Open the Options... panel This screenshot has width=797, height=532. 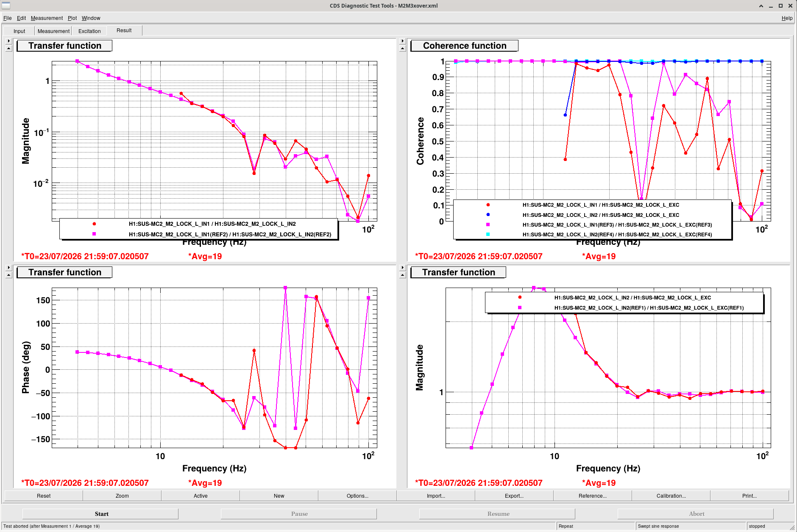(x=357, y=496)
